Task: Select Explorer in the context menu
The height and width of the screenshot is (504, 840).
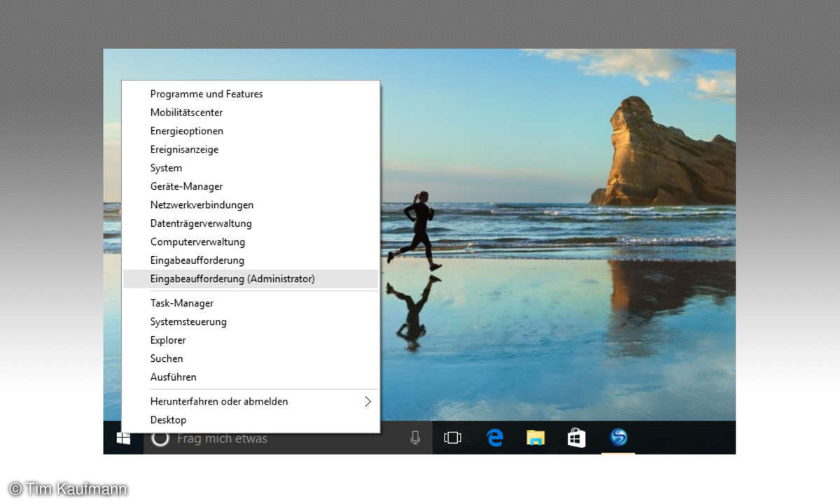Action: click(251, 340)
